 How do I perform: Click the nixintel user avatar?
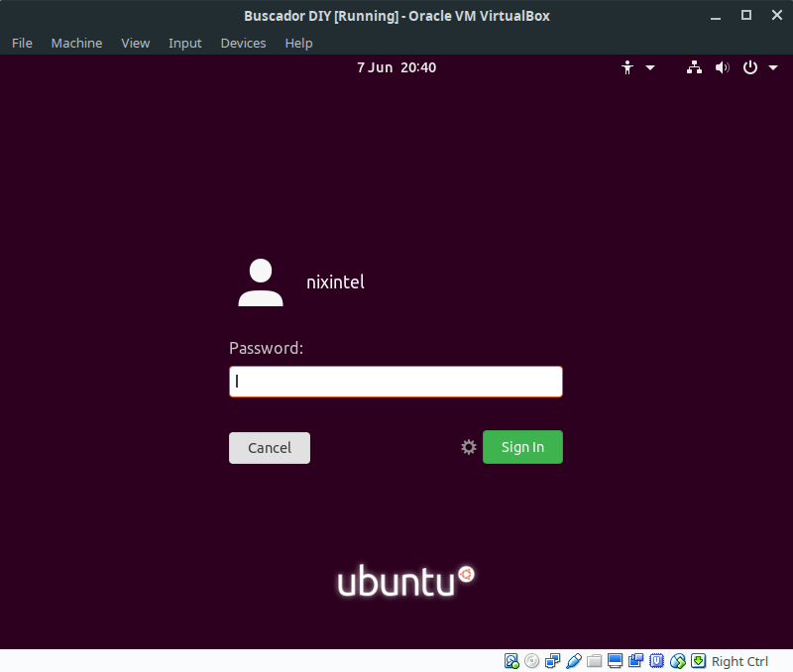(x=261, y=282)
